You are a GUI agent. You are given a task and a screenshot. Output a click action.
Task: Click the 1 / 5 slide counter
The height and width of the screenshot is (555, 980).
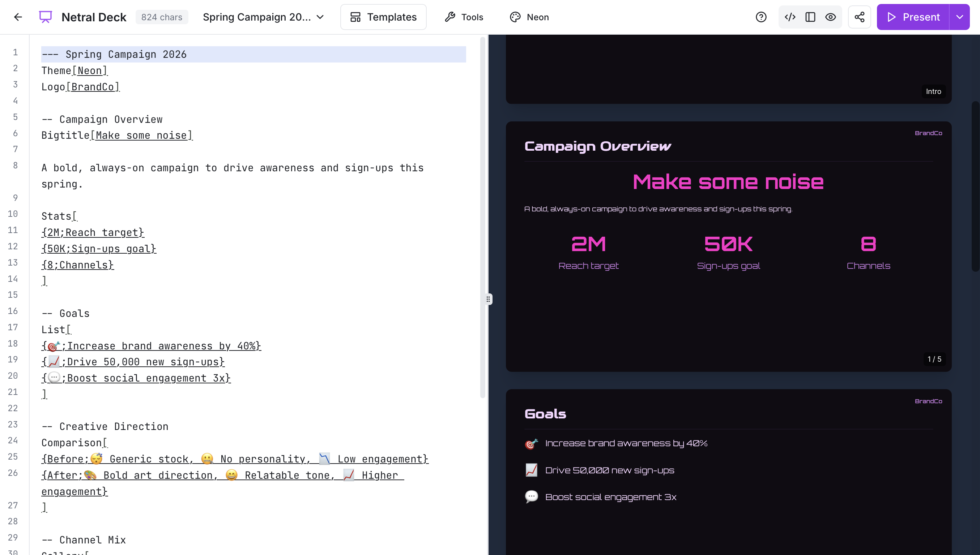pos(934,359)
